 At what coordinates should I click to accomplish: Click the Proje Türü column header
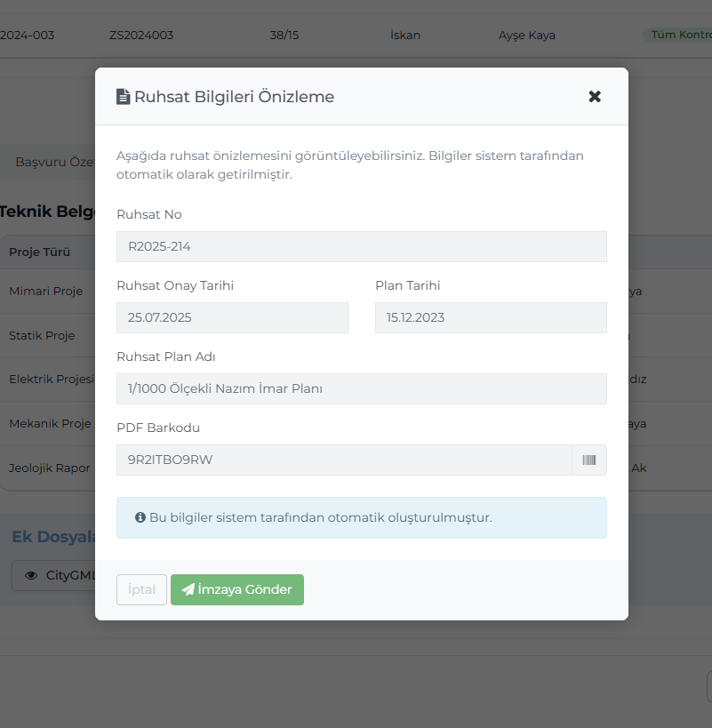(x=40, y=252)
